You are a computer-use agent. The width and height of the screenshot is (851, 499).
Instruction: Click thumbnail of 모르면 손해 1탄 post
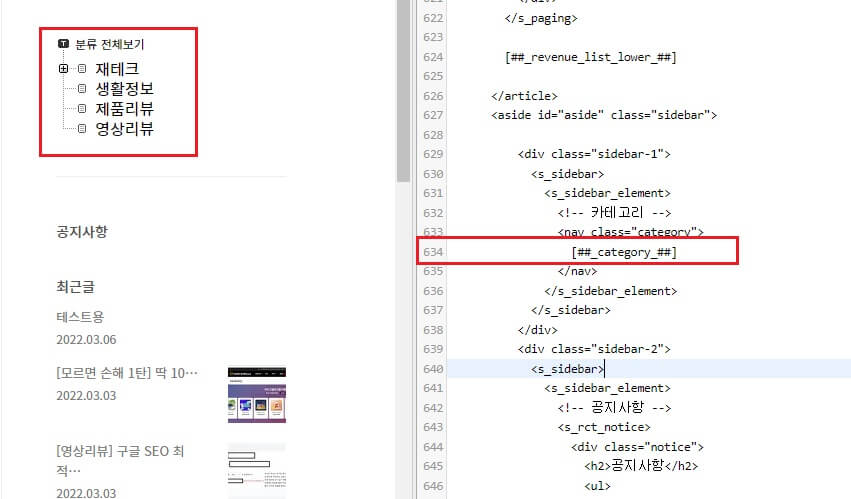[x=257, y=395]
